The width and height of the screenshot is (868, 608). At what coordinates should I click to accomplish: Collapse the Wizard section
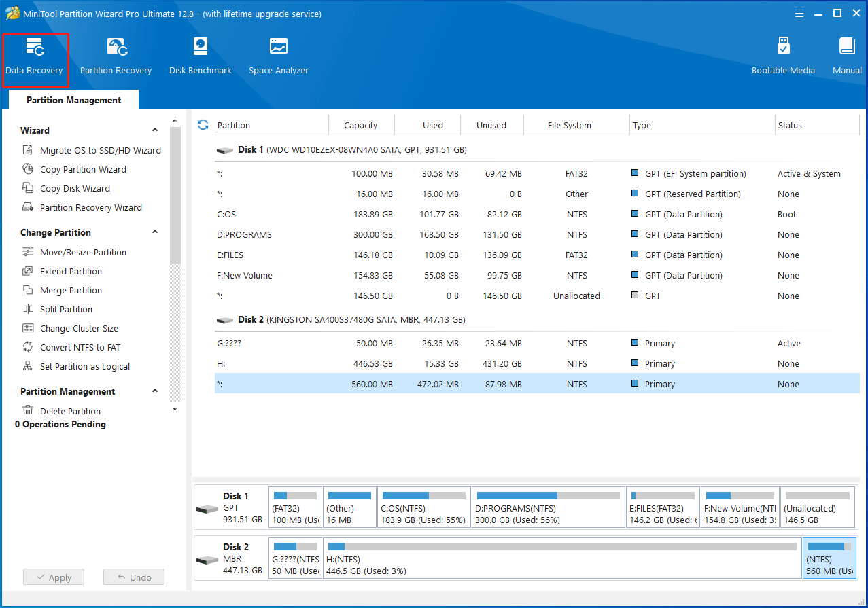(155, 130)
